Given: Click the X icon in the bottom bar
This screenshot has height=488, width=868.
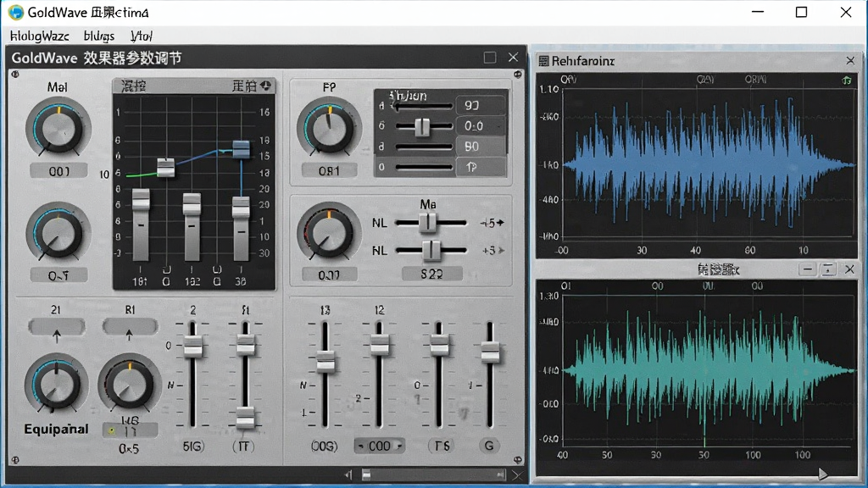Looking at the screenshot, I should 517,475.
